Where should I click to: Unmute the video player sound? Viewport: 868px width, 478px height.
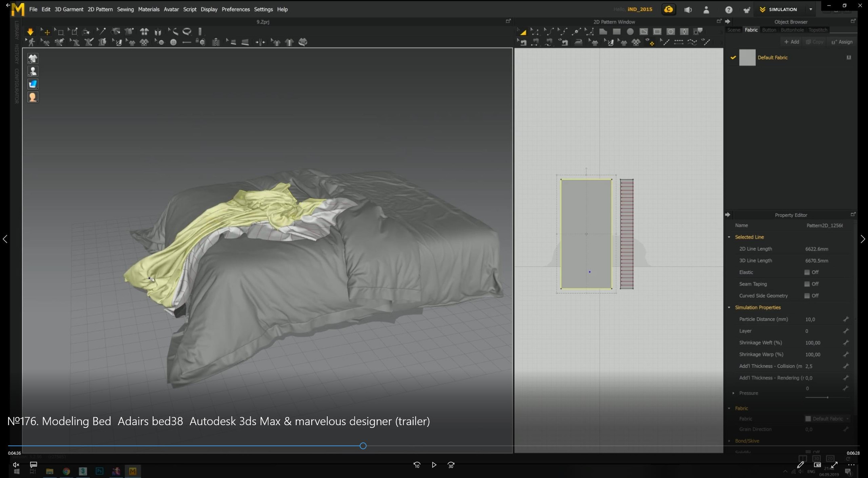coord(16,465)
